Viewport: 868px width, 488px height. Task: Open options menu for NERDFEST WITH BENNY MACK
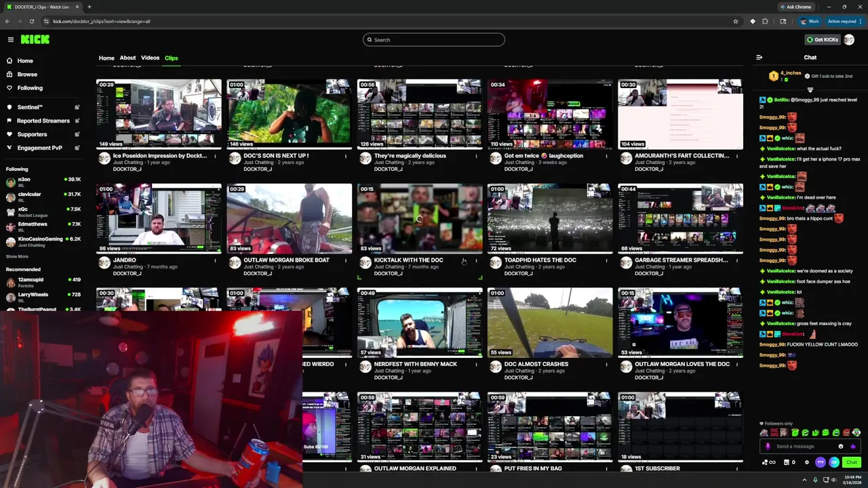click(x=476, y=364)
